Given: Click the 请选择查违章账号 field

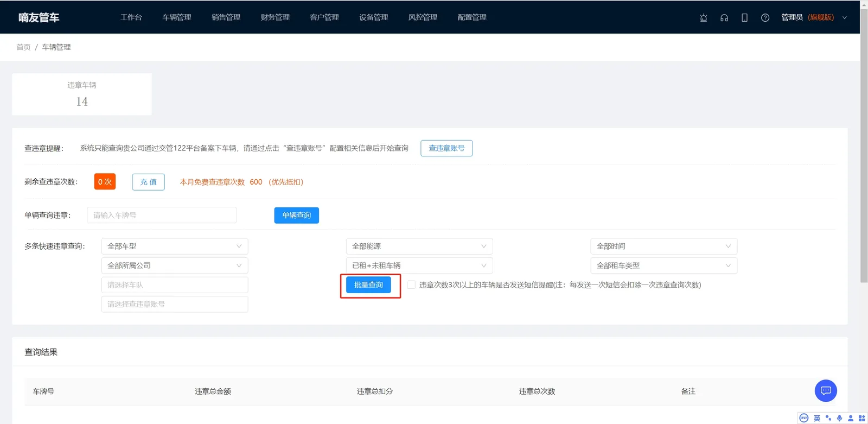Looking at the screenshot, I should pos(175,304).
